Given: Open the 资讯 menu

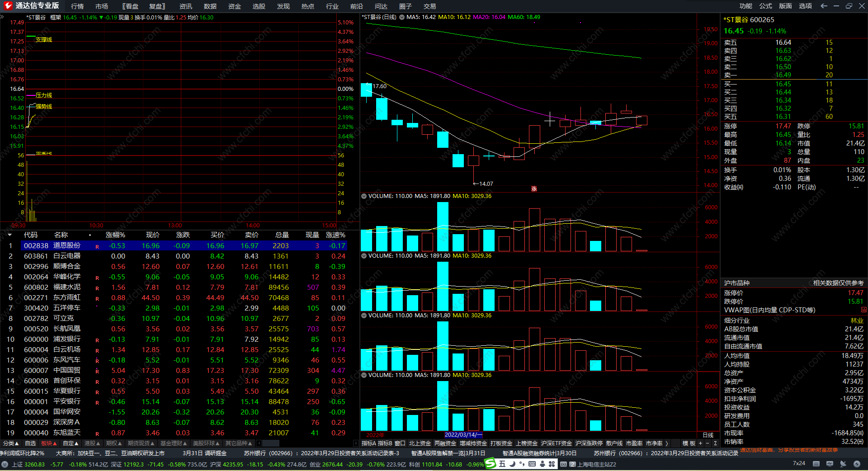Looking at the screenshot, I should 186,6.
